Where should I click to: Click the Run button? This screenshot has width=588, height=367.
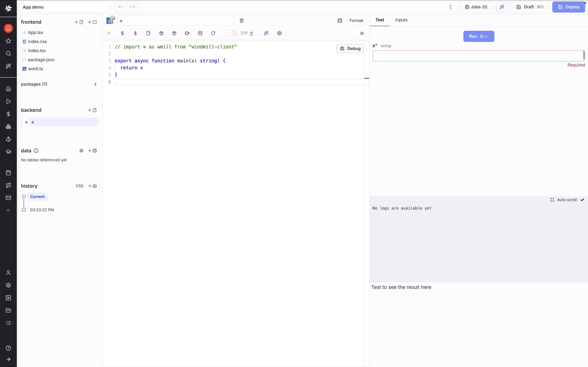(x=478, y=36)
